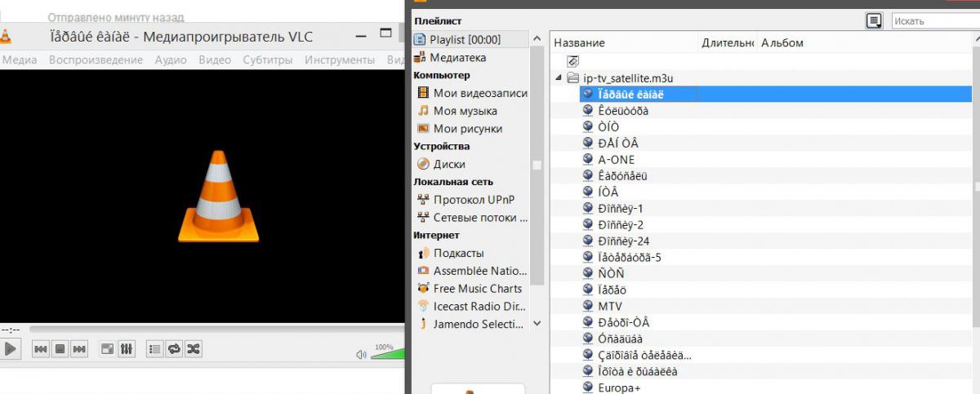Change playlist view mode icon
Image resolution: width=980 pixels, height=394 pixels.
[874, 20]
